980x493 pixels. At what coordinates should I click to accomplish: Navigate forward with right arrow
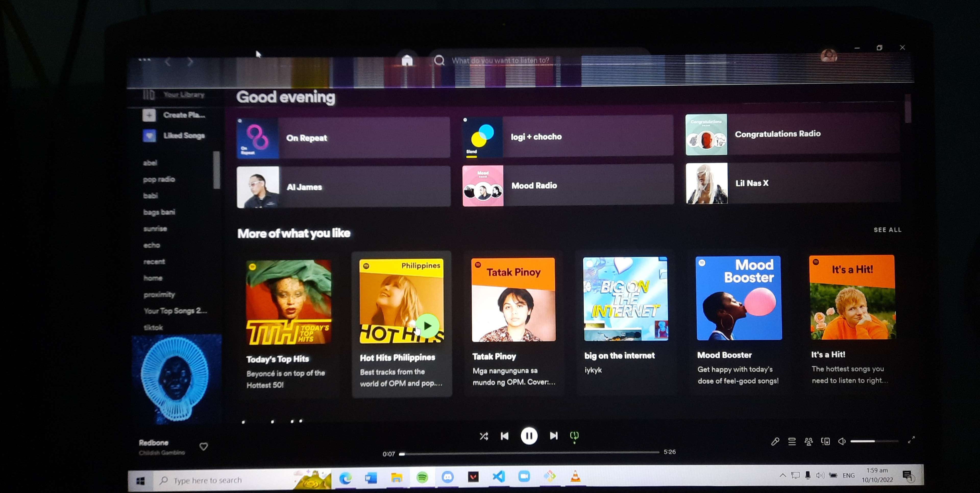[190, 62]
